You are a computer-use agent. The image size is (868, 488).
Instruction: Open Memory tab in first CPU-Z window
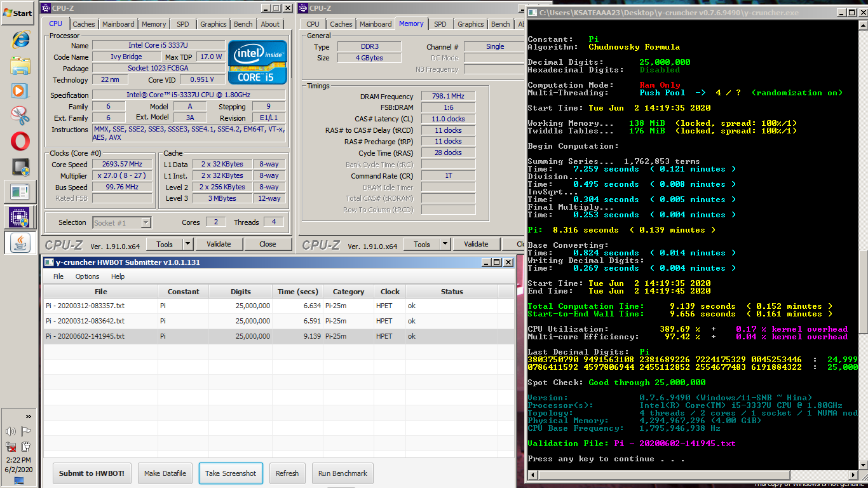(x=154, y=24)
